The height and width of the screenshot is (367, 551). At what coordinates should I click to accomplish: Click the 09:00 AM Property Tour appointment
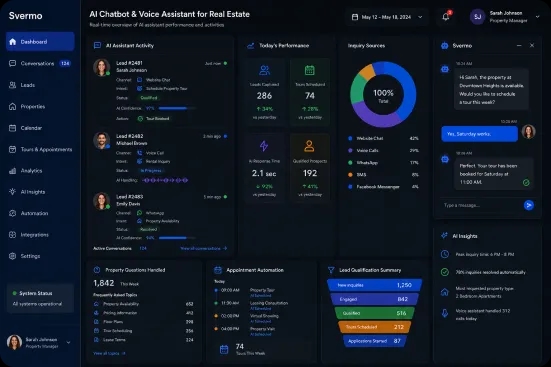click(x=251, y=292)
